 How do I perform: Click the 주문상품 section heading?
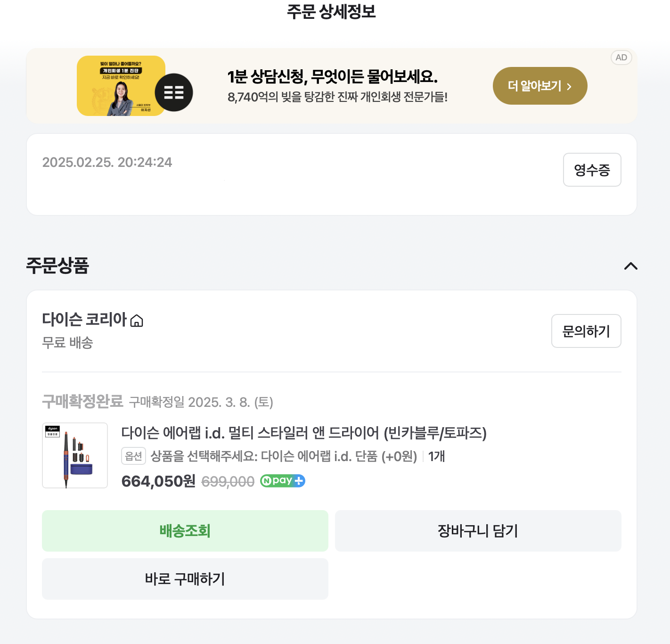click(57, 265)
